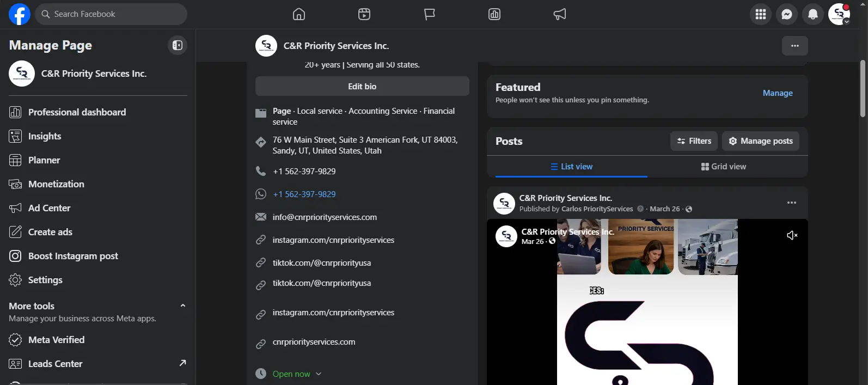Open Insights from sidebar
Image resolution: width=868 pixels, height=385 pixels.
coord(98,136)
